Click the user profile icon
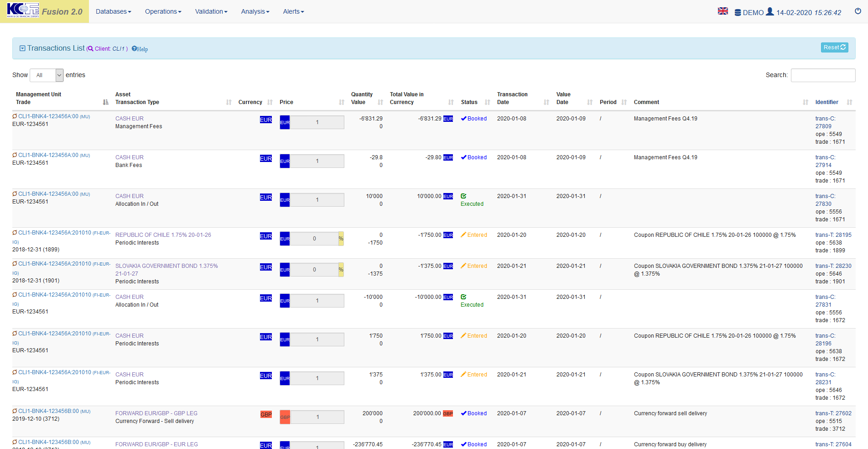The image size is (868, 449). 769,11
